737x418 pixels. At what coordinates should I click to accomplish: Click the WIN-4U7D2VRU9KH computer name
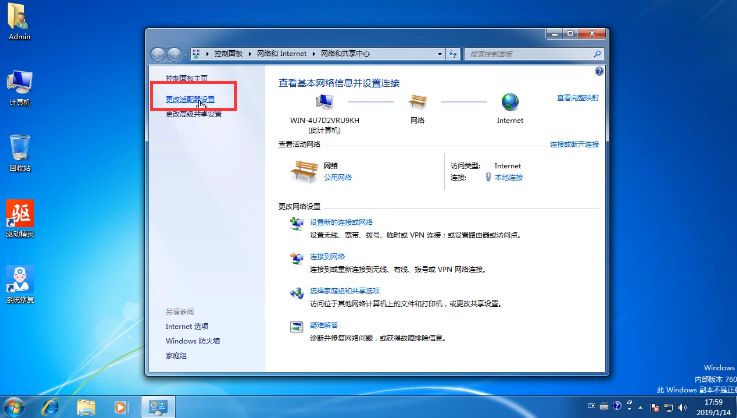point(324,120)
